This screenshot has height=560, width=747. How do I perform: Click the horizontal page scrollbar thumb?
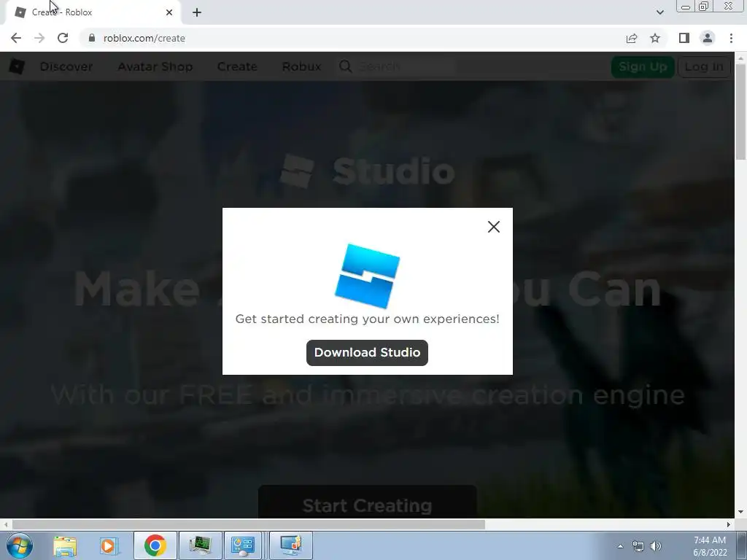[x=248, y=524]
